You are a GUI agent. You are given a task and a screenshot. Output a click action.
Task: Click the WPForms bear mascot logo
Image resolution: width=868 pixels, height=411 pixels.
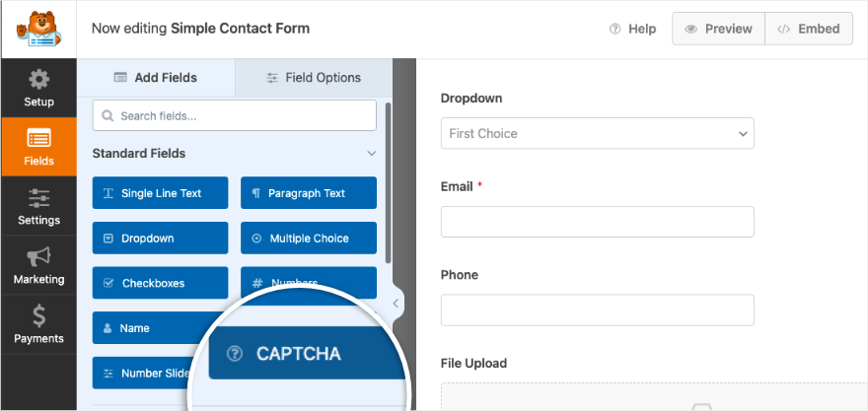tap(37, 29)
